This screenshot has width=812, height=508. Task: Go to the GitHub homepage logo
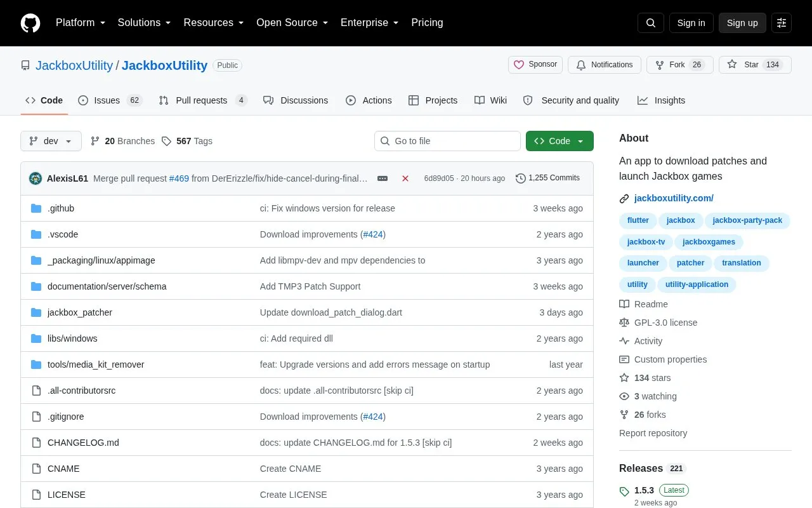(30, 23)
